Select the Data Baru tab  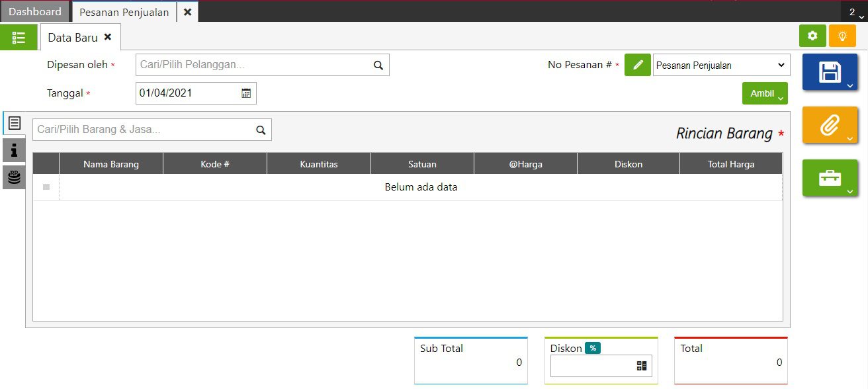point(73,38)
